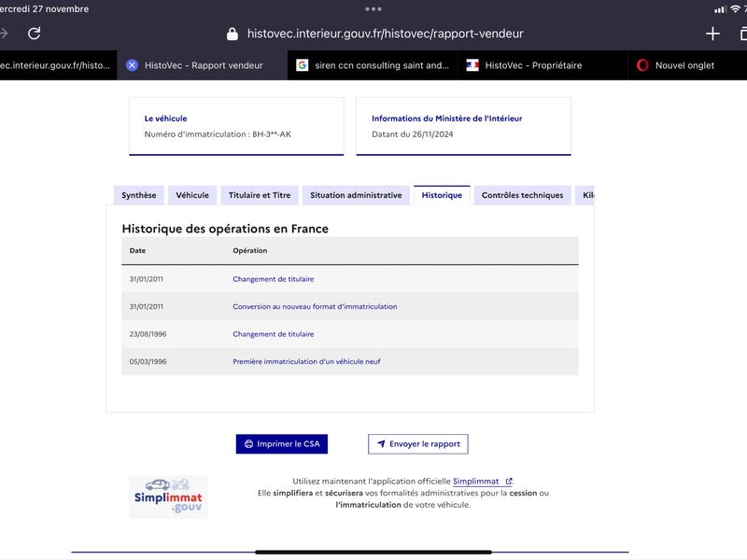747x560 pixels.
Task: Click the Envoyer le rapport button
Action: (417, 444)
